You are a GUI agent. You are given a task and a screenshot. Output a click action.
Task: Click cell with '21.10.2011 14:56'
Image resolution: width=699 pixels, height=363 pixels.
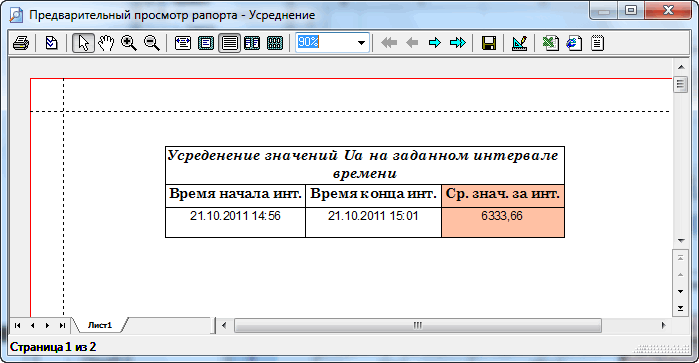(235, 222)
